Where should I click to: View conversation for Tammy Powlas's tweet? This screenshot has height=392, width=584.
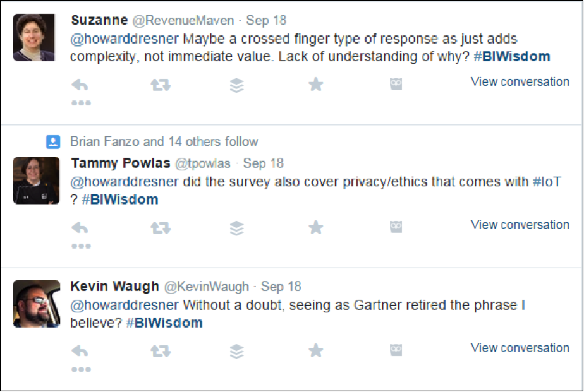tap(520, 225)
